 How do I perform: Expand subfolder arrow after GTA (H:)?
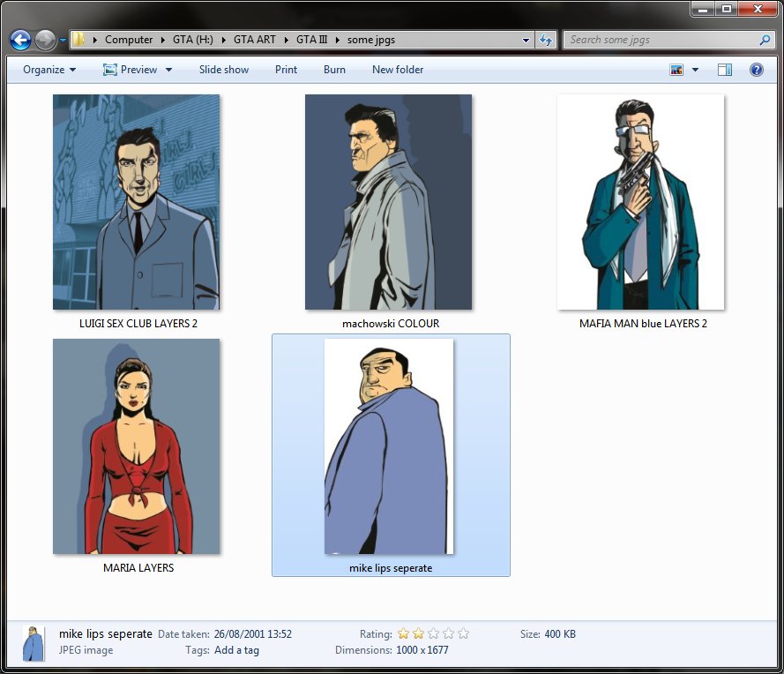(223, 40)
